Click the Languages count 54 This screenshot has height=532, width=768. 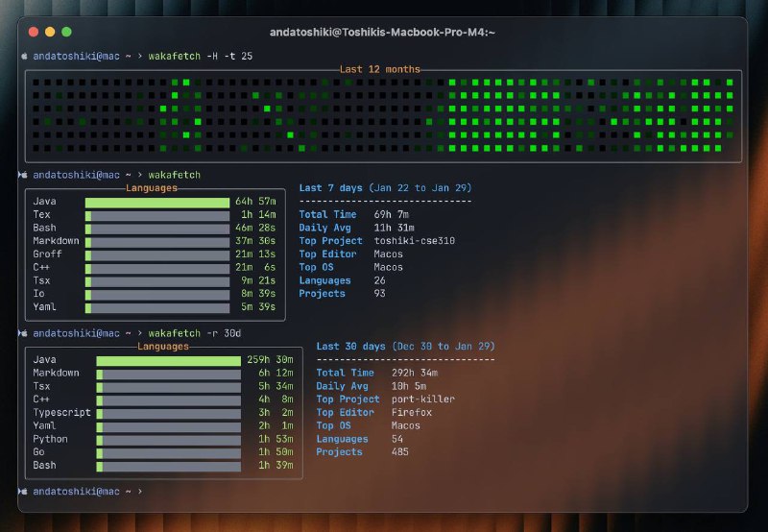point(397,439)
